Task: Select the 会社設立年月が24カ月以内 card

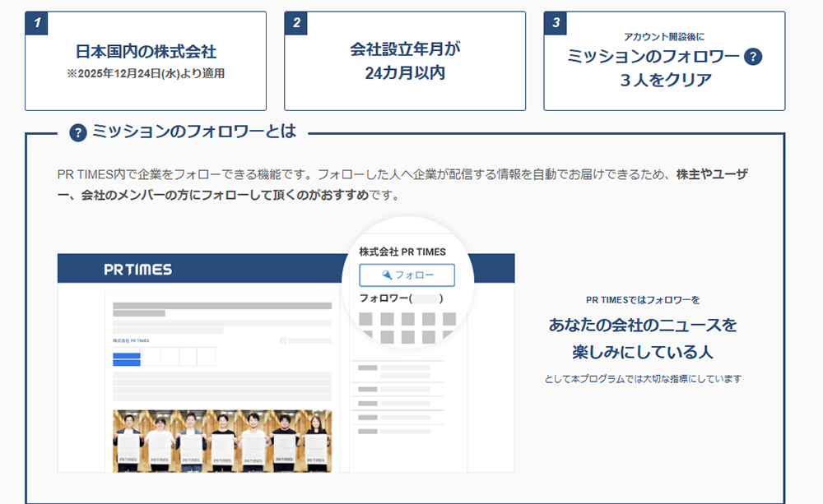Action: (404, 59)
